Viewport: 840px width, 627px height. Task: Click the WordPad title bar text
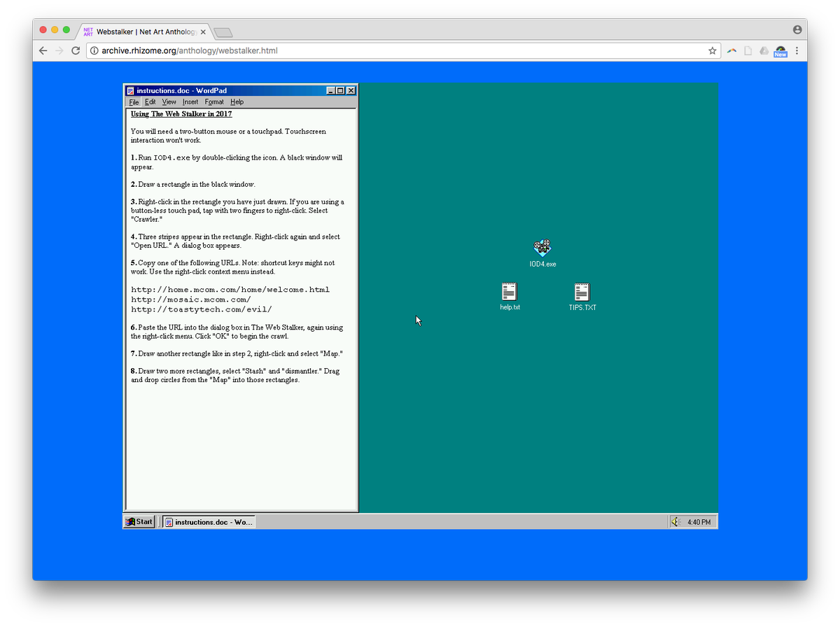(182, 90)
